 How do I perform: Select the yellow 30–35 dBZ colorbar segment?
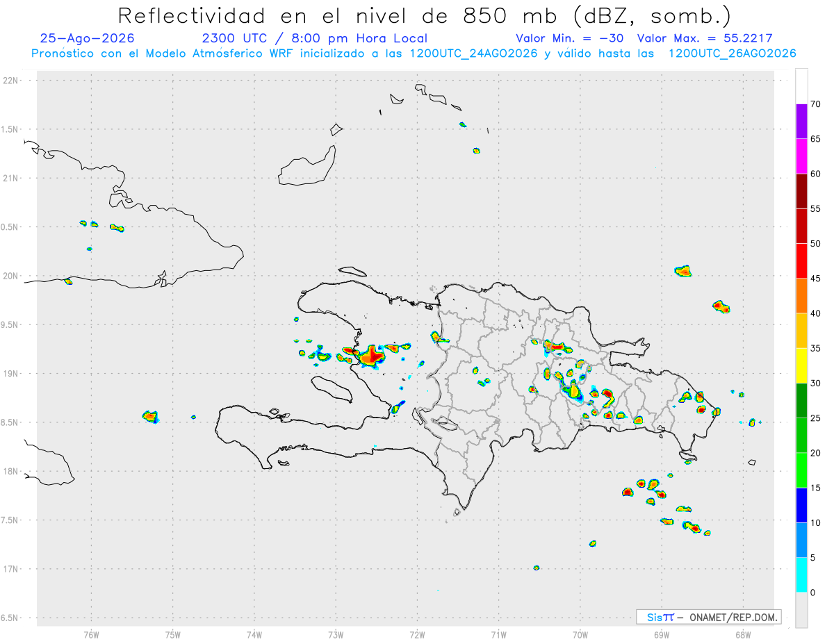pos(801,365)
